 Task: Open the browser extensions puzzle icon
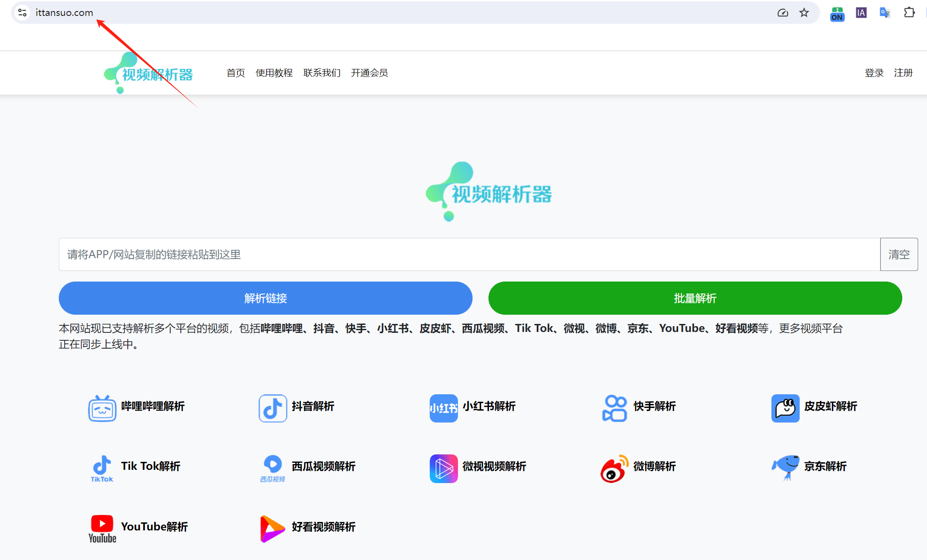pos(909,12)
